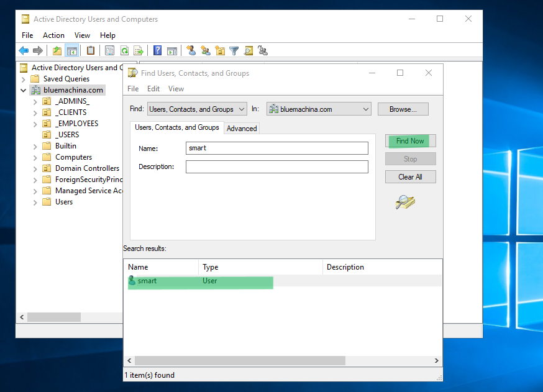The width and height of the screenshot is (543, 392).
Task: Expand the _CLIENTS organizational unit
Action: pos(35,113)
